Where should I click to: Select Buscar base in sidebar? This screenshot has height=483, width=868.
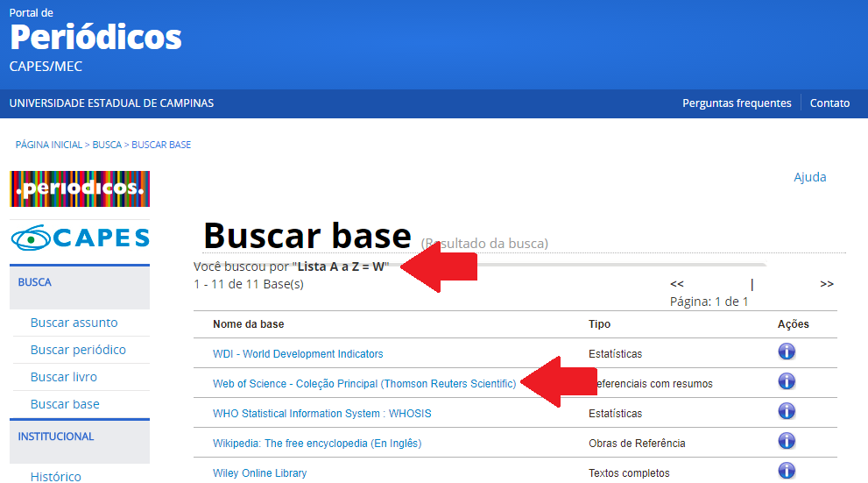(65, 404)
